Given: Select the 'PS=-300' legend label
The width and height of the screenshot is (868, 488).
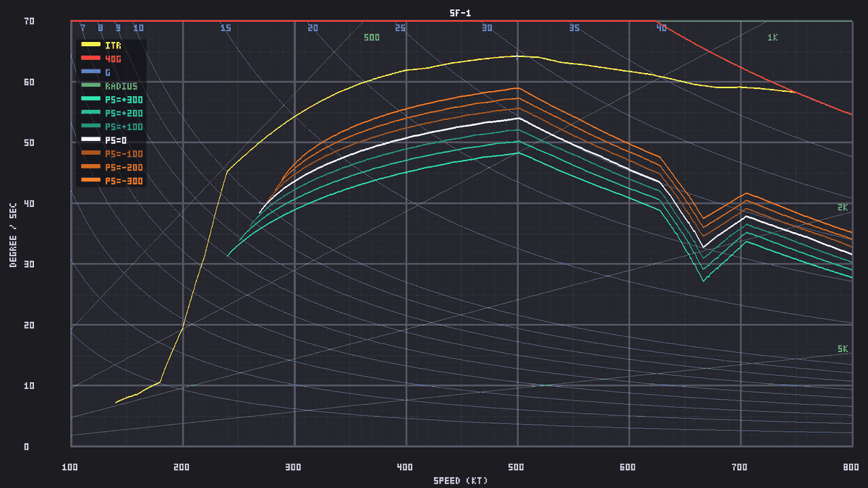Looking at the screenshot, I should (124, 181).
